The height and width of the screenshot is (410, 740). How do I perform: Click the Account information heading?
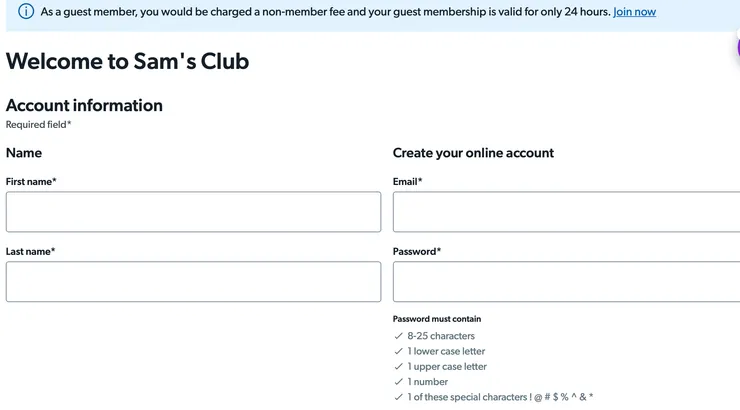[x=84, y=105]
